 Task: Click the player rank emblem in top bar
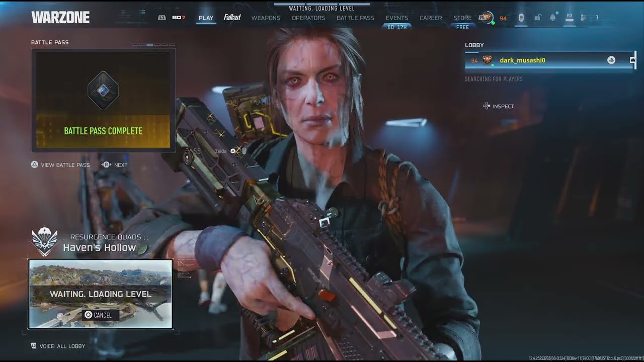pyautogui.click(x=486, y=18)
